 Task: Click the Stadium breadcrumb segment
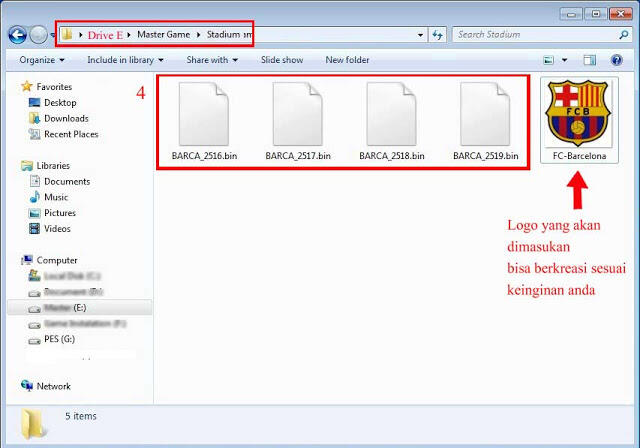tap(223, 35)
